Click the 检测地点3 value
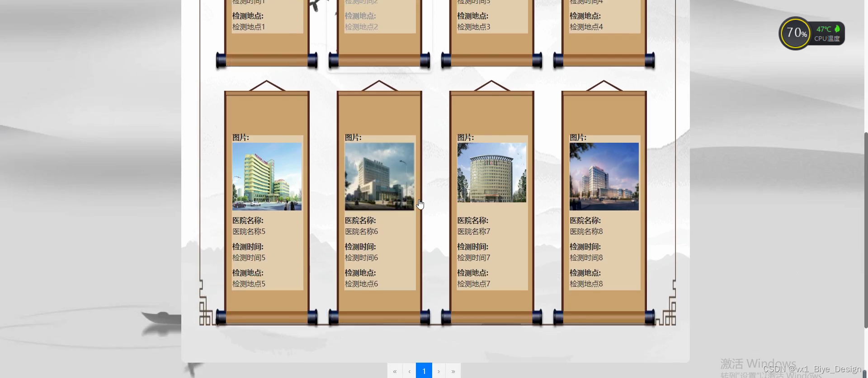Screen dimensions: 868x378 [473, 27]
